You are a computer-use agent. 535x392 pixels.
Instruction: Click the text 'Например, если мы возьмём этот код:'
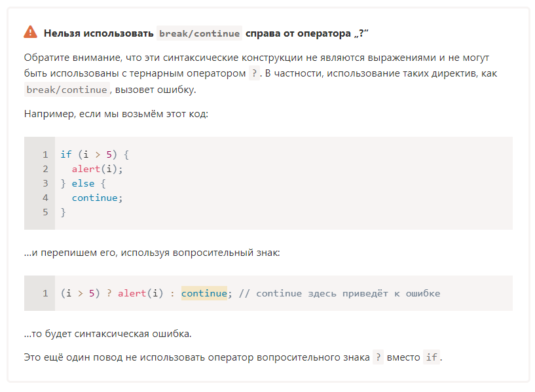[x=116, y=114]
